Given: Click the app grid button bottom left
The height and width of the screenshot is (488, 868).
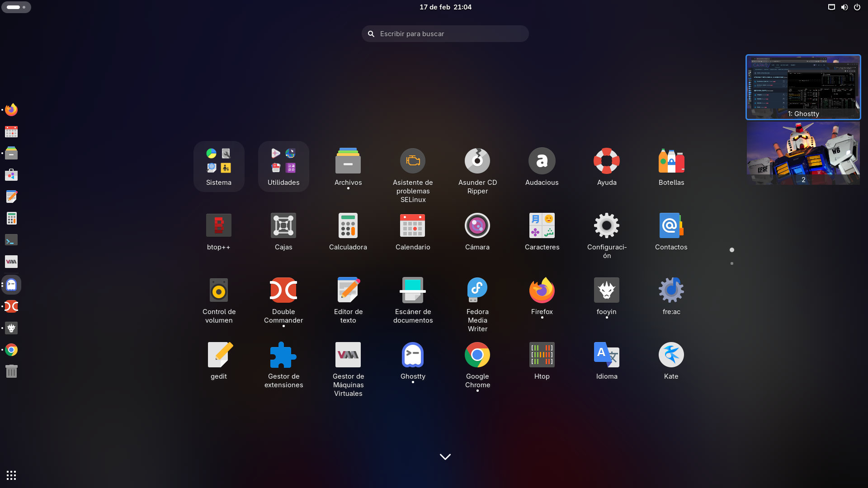Looking at the screenshot, I should [x=11, y=475].
